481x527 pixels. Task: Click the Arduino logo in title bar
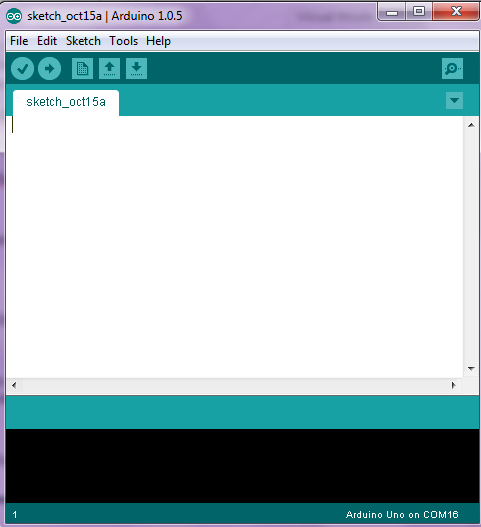point(14,16)
